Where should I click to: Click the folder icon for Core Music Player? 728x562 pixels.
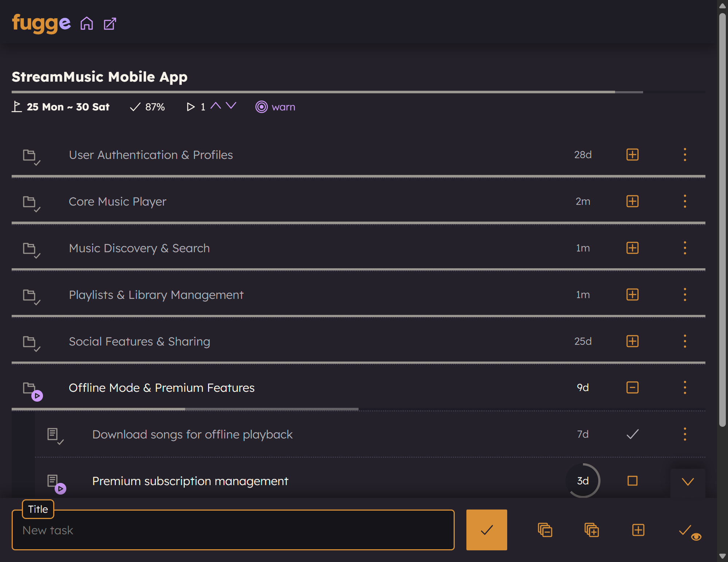[x=31, y=203]
